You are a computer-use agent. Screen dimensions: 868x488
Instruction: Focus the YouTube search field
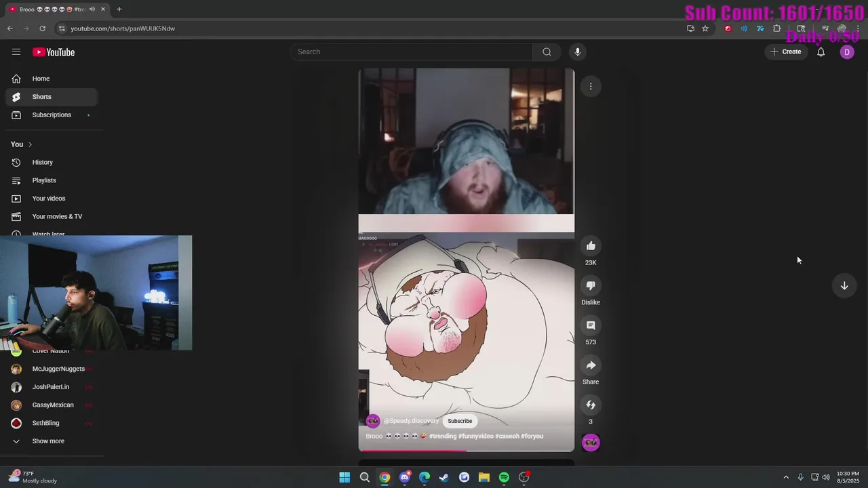(x=412, y=52)
